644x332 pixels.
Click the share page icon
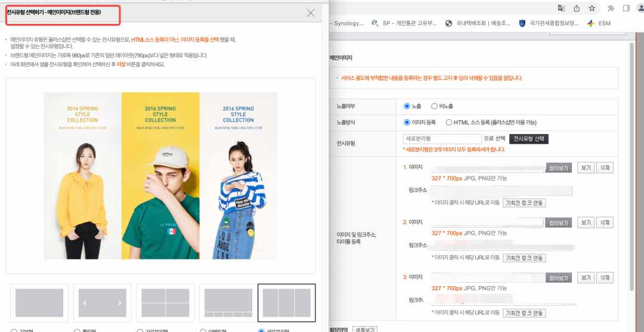coord(577,8)
